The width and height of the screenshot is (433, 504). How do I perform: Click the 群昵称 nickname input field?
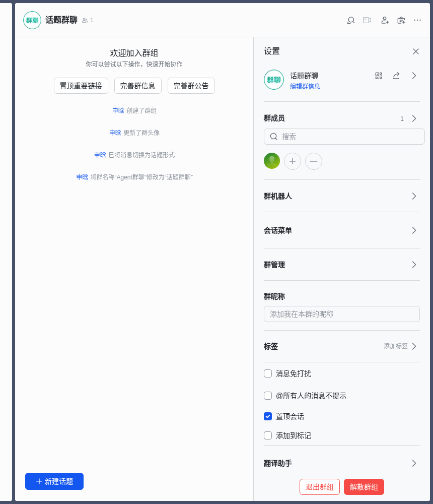342,314
